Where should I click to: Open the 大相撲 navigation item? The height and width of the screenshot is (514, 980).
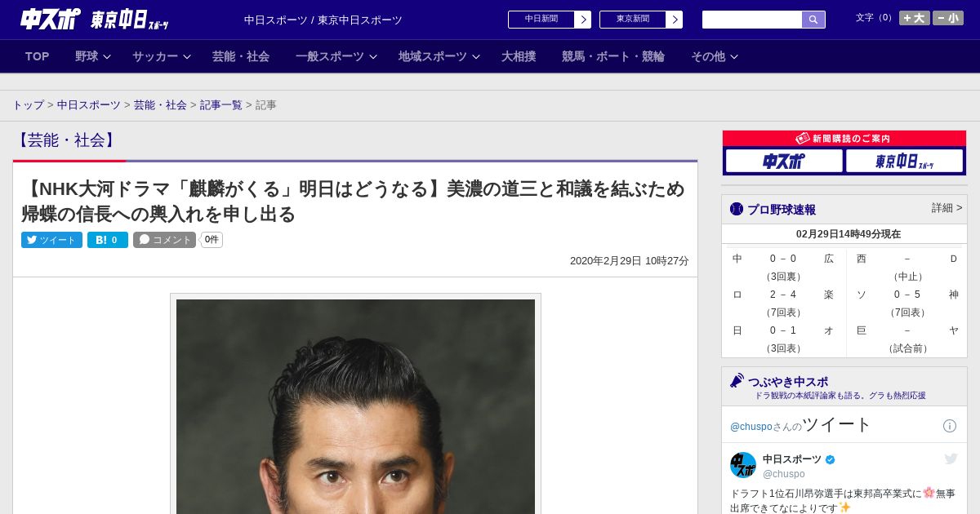519,56
